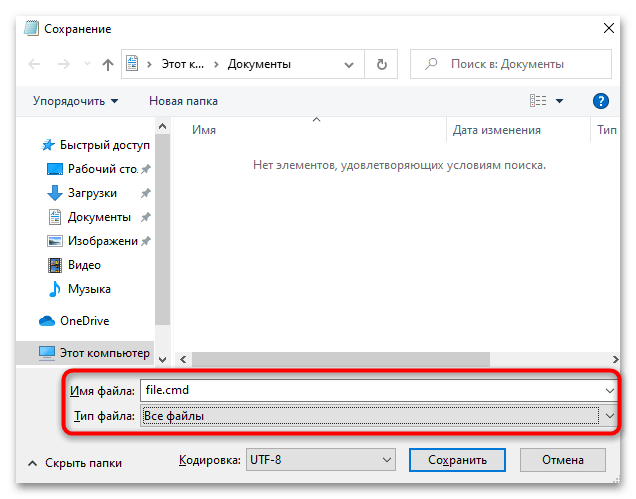Click the sidebar scroll up arrow

pos(162,126)
